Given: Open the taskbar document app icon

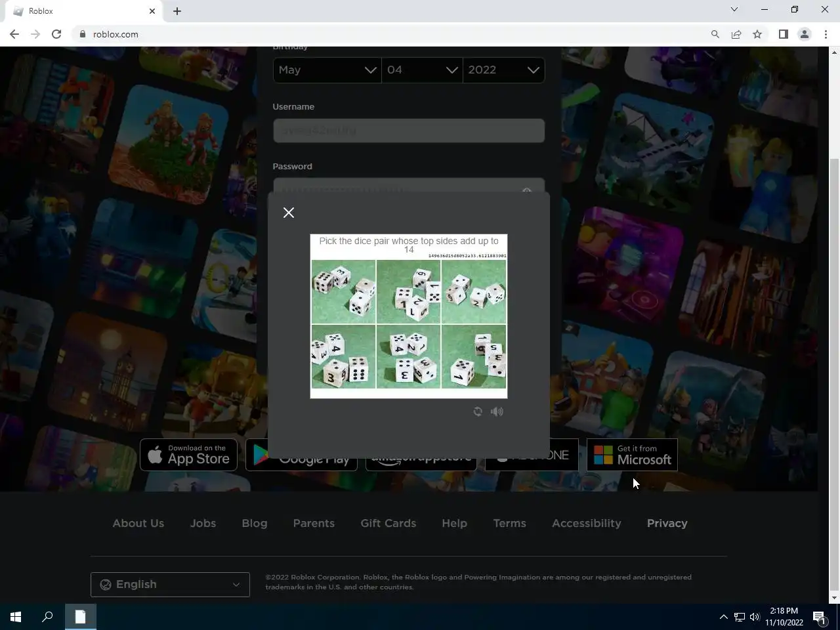Looking at the screenshot, I should [x=80, y=617].
